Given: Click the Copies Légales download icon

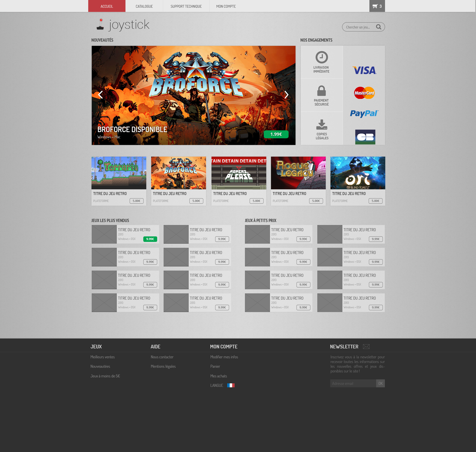Looking at the screenshot, I should pyautogui.click(x=322, y=124).
